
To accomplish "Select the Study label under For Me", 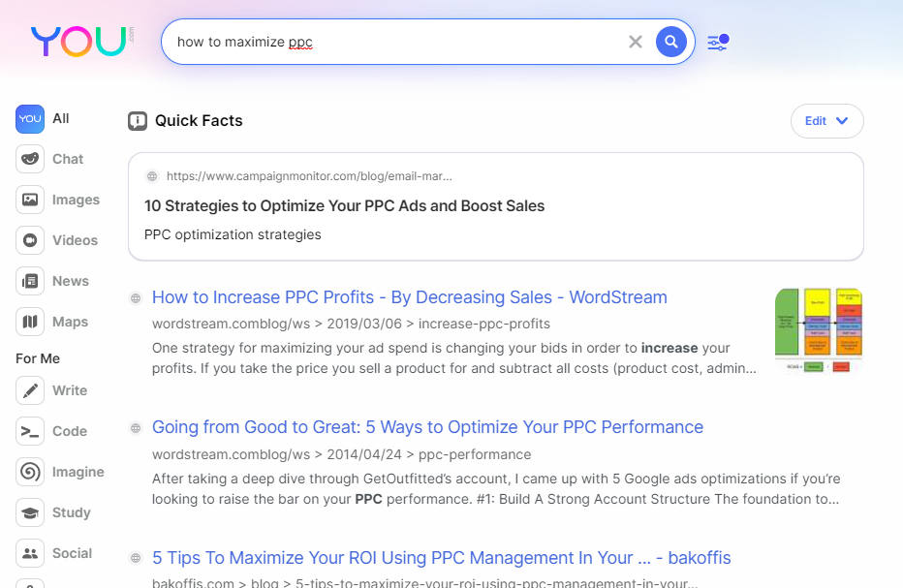I will pyautogui.click(x=72, y=512).
